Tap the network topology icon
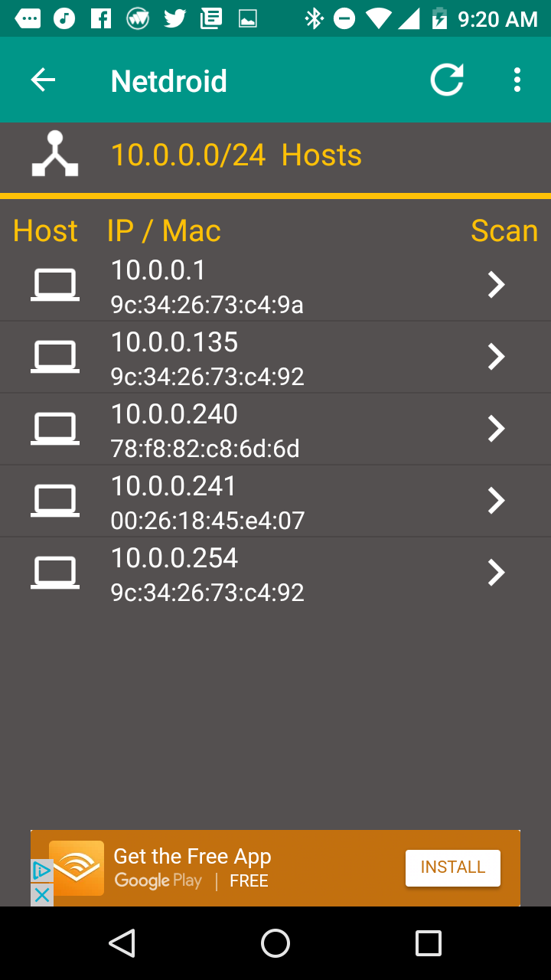Viewport: 551px width, 980px height. [x=55, y=155]
